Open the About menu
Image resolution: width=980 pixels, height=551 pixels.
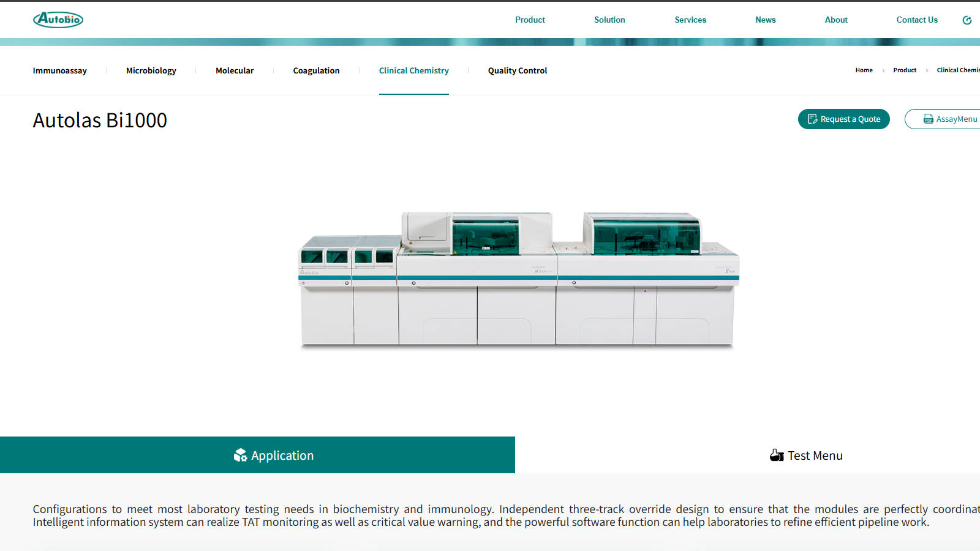836,20
